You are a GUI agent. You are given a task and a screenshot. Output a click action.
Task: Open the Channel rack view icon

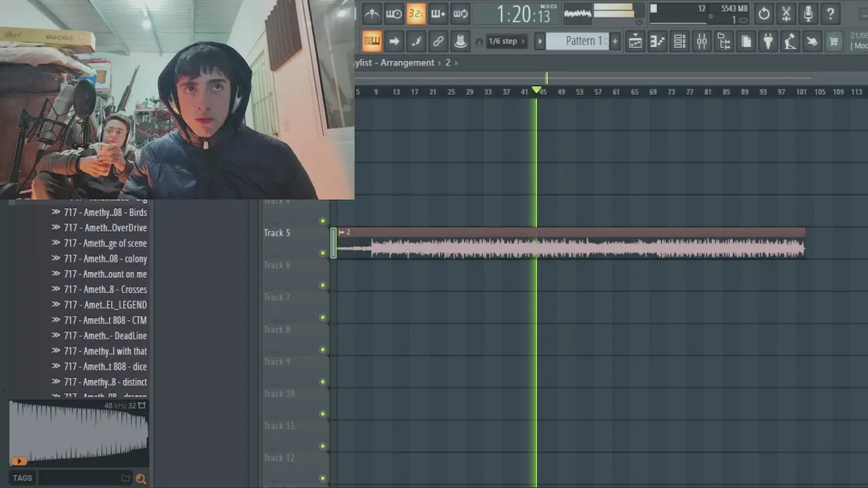679,42
